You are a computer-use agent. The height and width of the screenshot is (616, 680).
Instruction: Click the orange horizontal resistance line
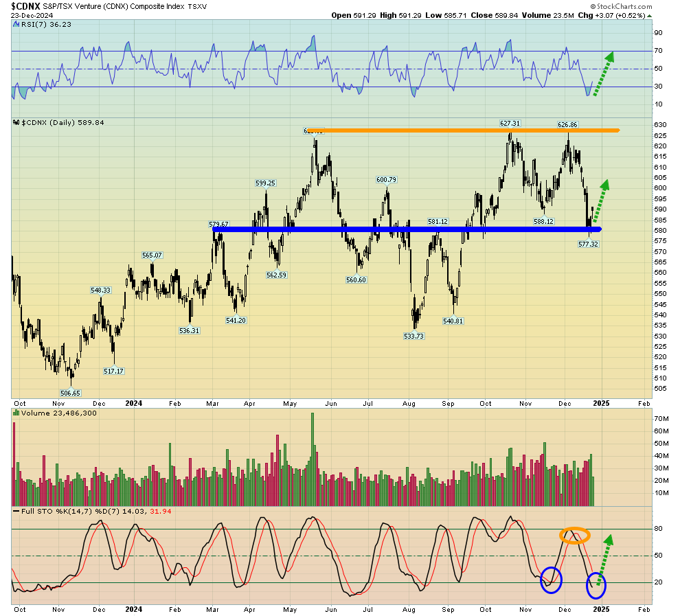click(x=467, y=130)
